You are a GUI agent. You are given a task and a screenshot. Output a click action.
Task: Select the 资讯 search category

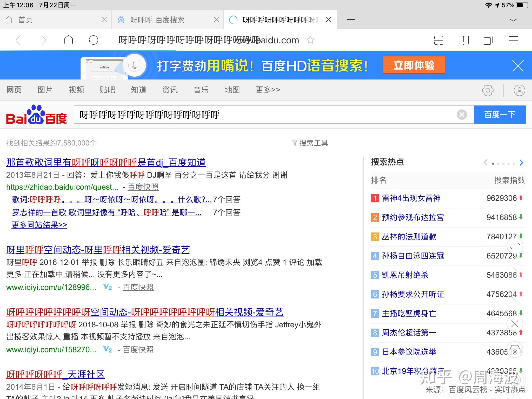(x=170, y=90)
